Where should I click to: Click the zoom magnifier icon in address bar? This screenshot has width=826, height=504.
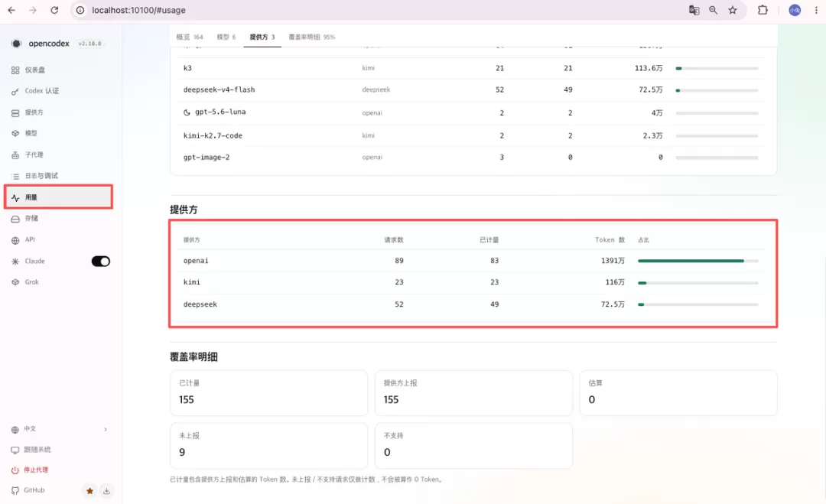tap(714, 10)
